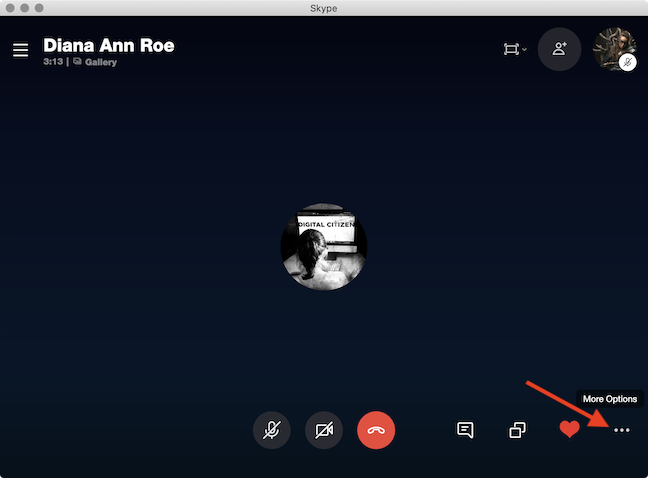Click the share screen icon
Viewport: 648px width, 478px height.
coord(517,430)
